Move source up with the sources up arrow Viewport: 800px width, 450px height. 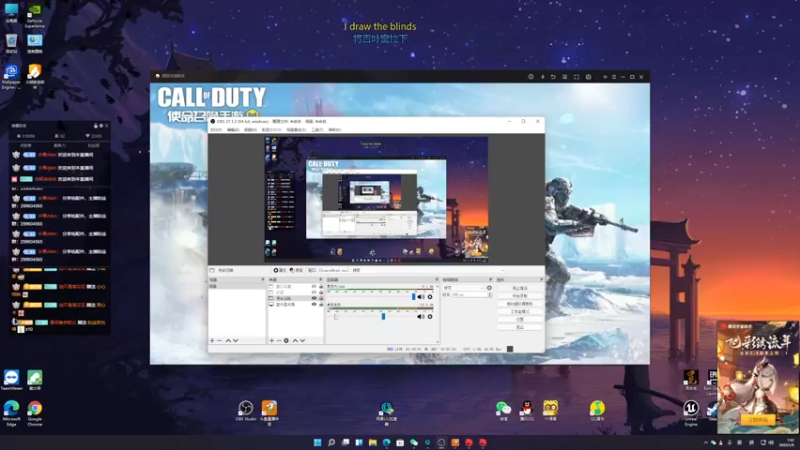(x=295, y=340)
